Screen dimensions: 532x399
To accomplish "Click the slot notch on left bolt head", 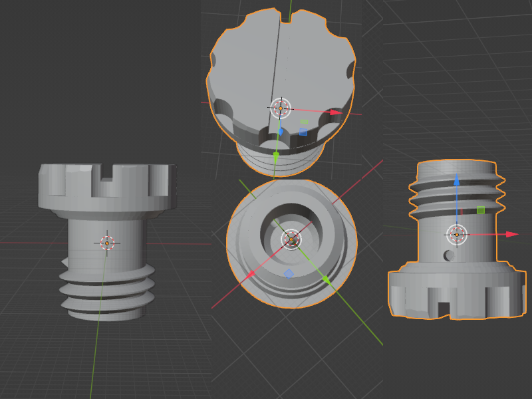I will pos(106,172).
